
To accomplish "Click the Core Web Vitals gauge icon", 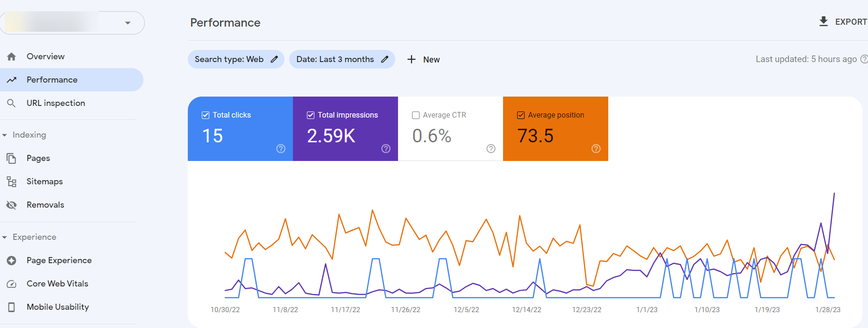I will tap(12, 284).
